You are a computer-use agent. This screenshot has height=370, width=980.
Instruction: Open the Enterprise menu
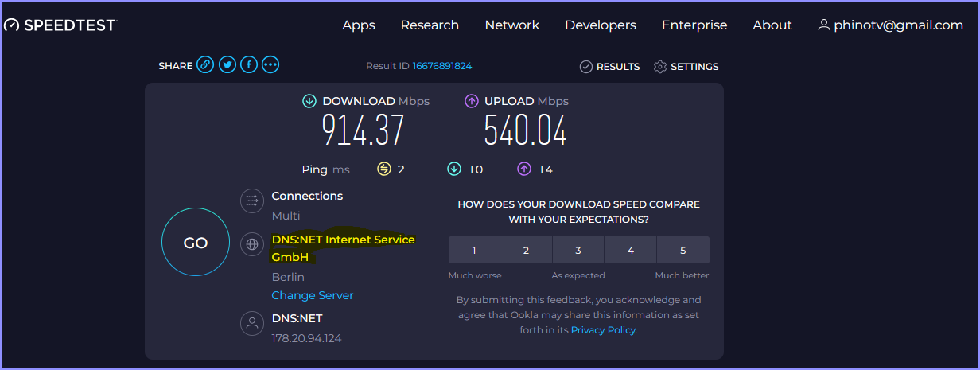pyautogui.click(x=694, y=25)
